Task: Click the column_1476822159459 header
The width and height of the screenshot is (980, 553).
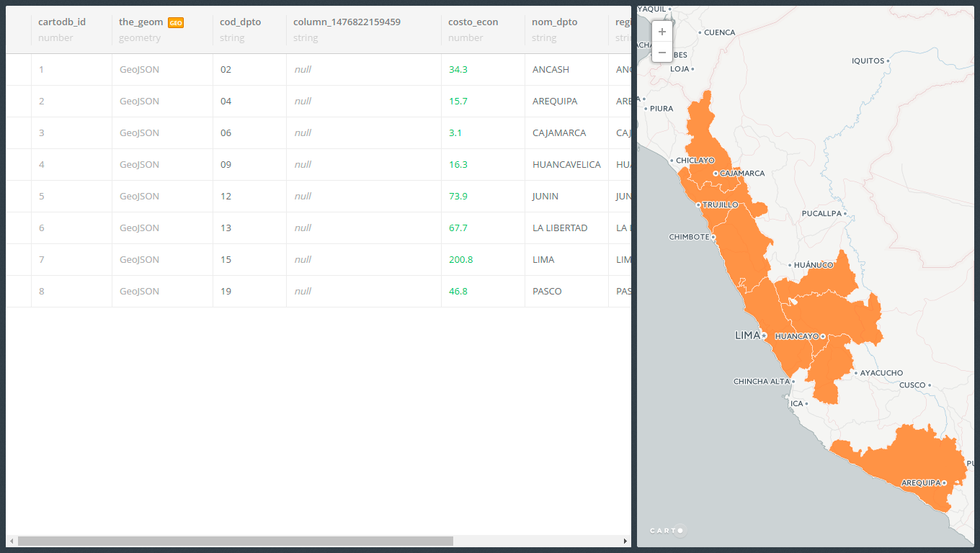Action: (347, 22)
